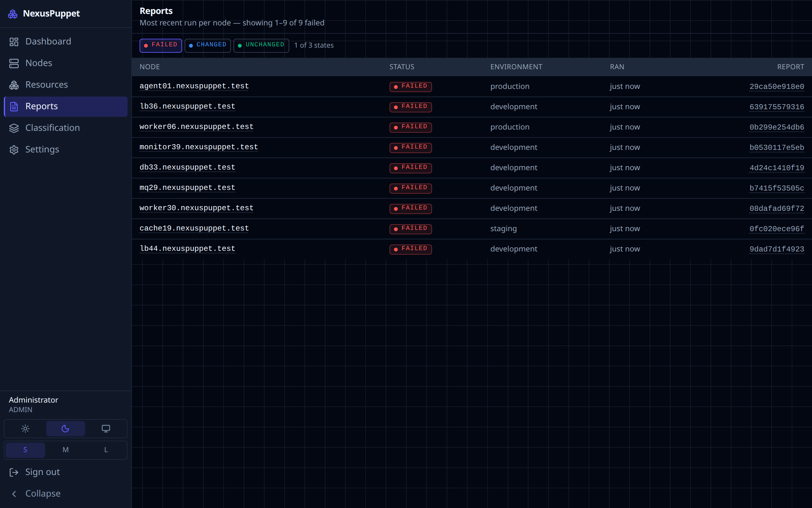
Task: Open node lb44.nexuspuppet.test
Action: tap(187, 249)
